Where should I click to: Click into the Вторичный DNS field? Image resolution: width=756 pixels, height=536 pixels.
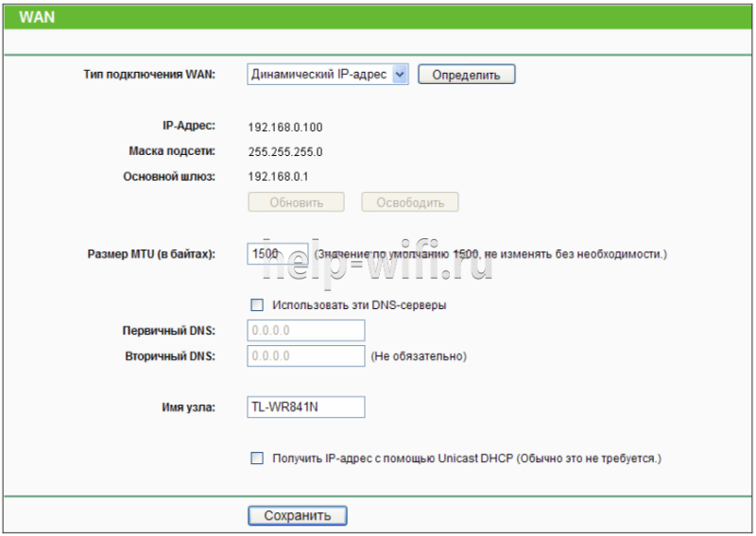[x=305, y=356]
